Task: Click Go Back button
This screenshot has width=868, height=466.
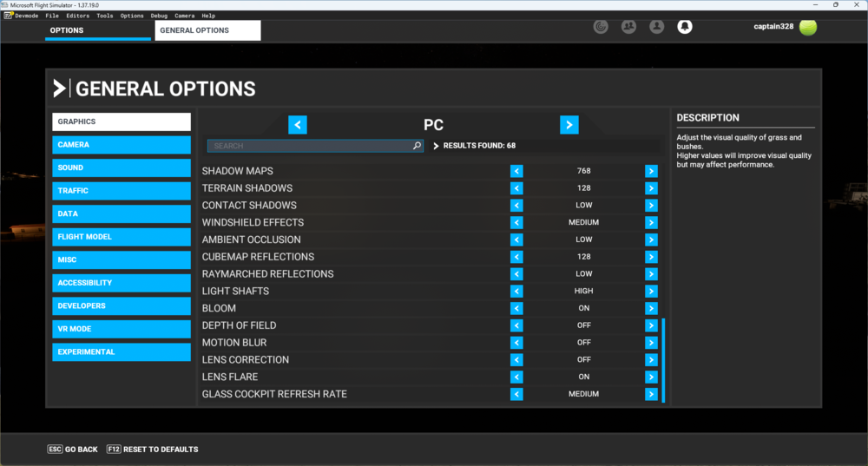Action: tap(73, 450)
